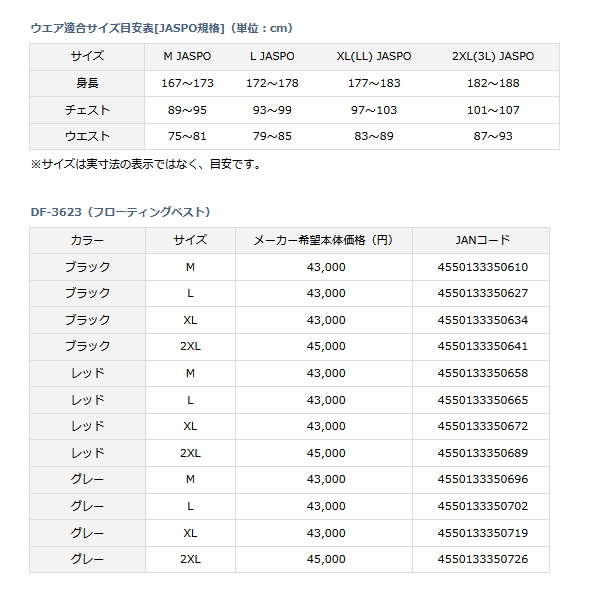Click JAN code 4550133350665
This screenshot has width=600, height=600.
(x=483, y=400)
